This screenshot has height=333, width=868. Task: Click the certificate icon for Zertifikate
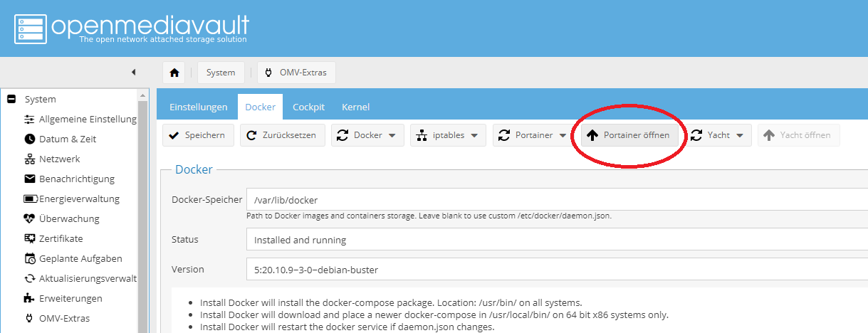coord(29,238)
